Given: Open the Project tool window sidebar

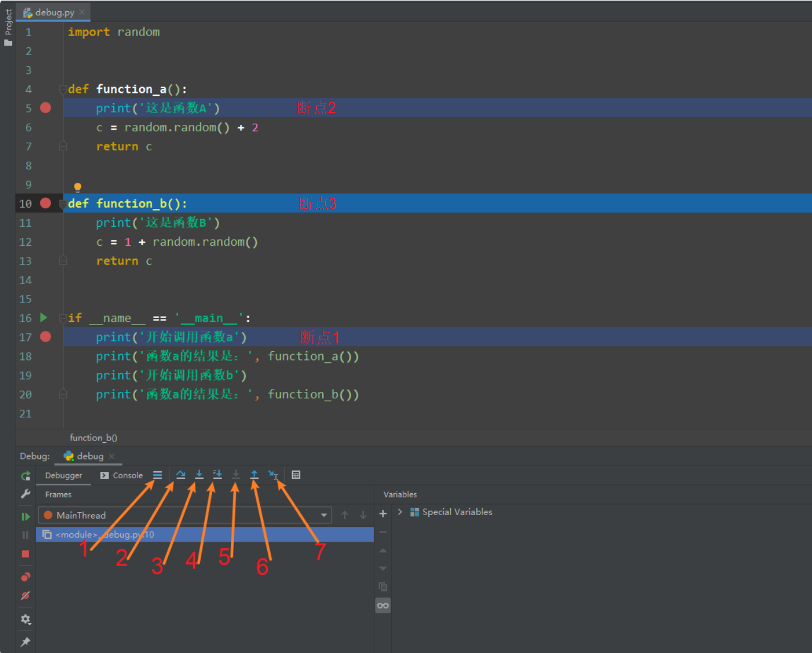Looking at the screenshot, I should 8,27.
